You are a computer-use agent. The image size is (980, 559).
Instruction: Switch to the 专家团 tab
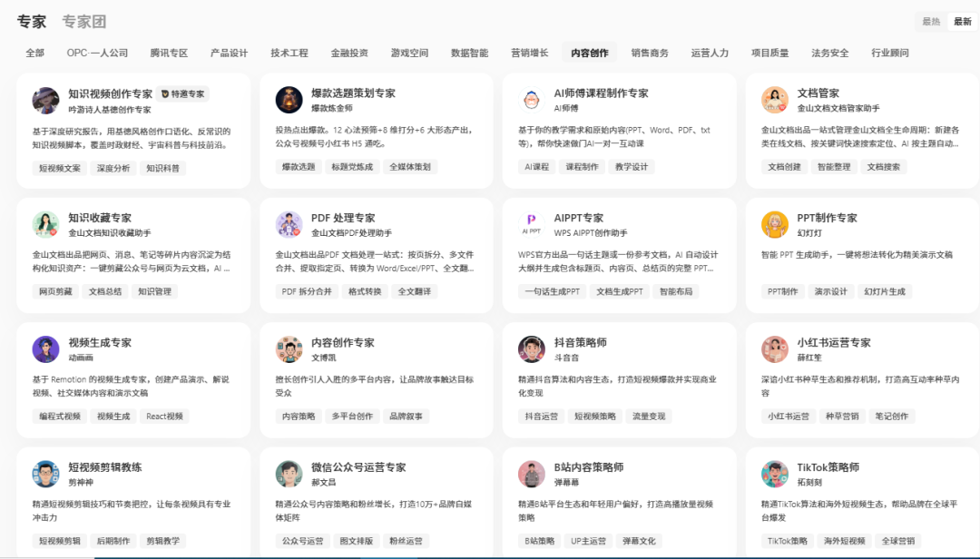(83, 22)
